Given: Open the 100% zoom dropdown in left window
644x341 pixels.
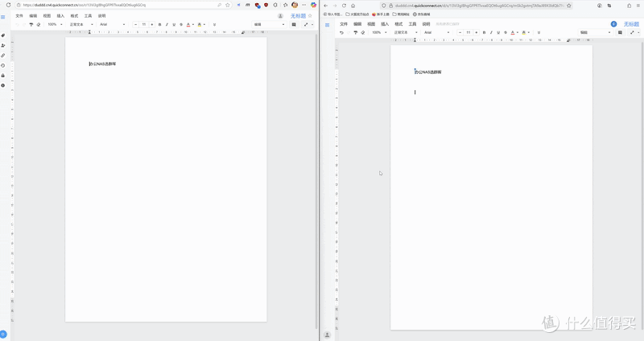Looking at the screenshot, I should 55,25.
